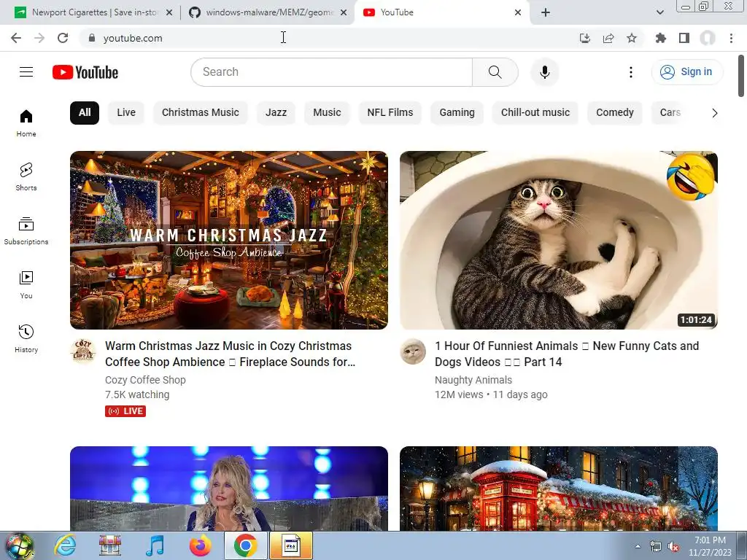Select the All filter chip
747x560 pixels.
click(x=85, y=113)
